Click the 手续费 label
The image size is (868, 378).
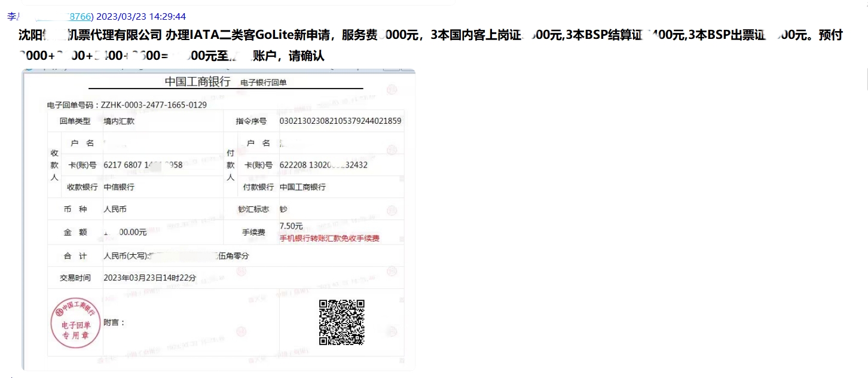[253, 232]
